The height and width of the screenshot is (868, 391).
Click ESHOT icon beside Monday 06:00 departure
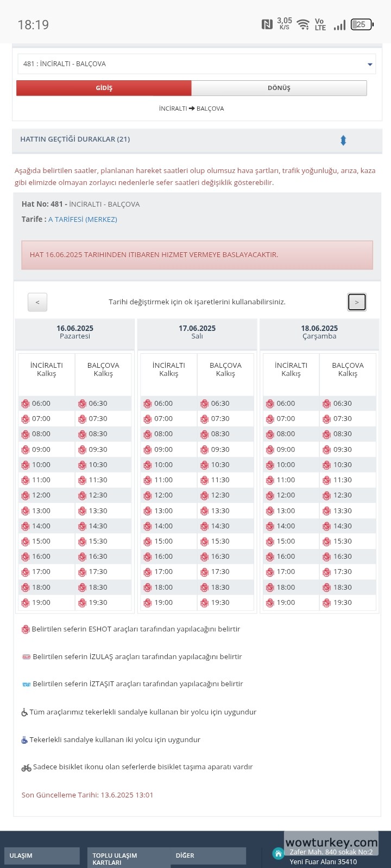tap(25, 404)
